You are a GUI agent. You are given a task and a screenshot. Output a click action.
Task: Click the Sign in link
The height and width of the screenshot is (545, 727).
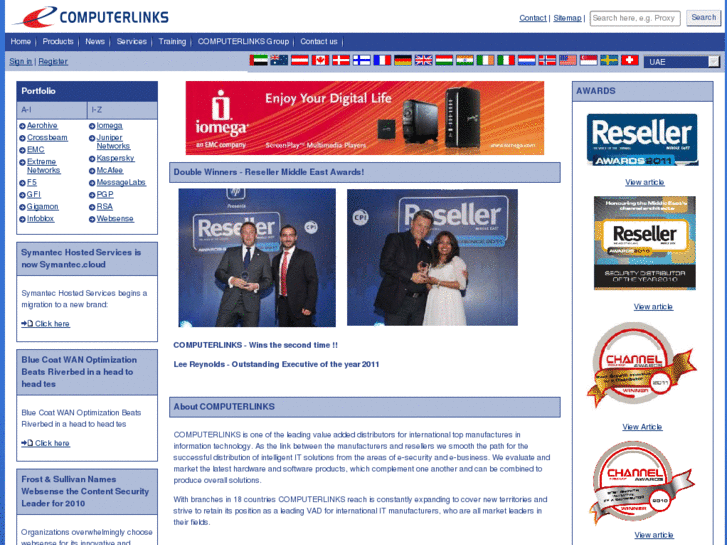pyautogui.click(x=21, y=61)
